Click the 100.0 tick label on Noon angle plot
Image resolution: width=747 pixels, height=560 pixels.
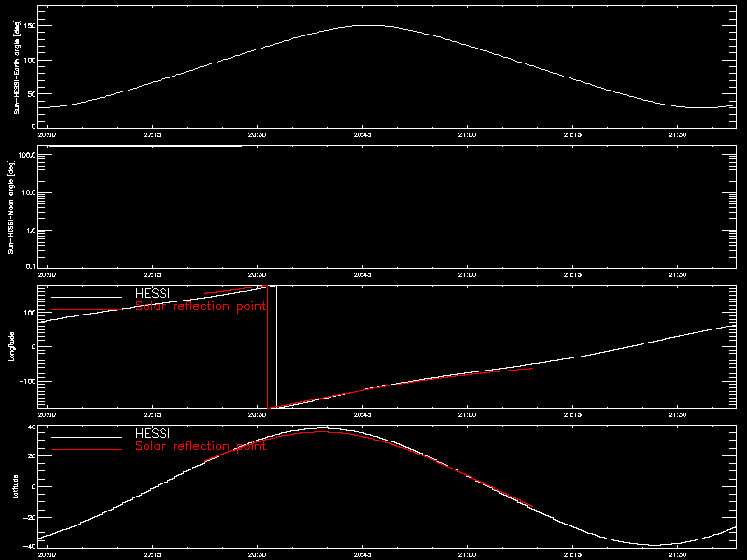point(27,155)
